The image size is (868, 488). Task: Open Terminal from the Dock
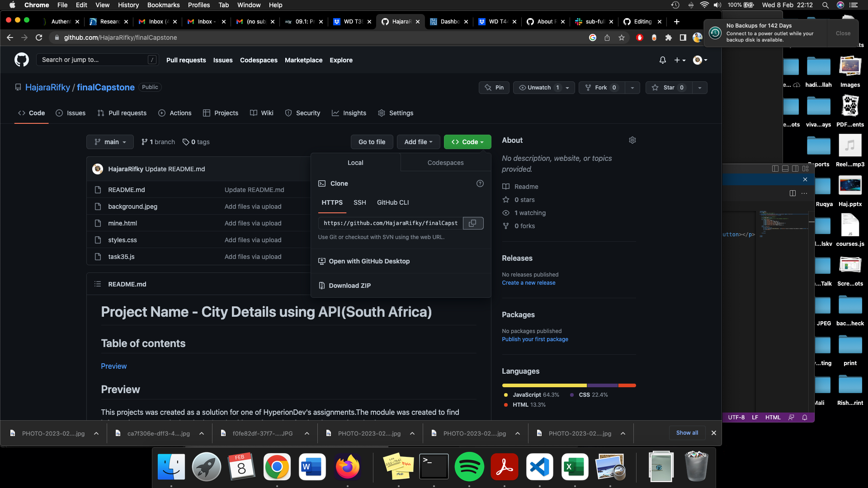pyautogui.click(x=434, y=467)
